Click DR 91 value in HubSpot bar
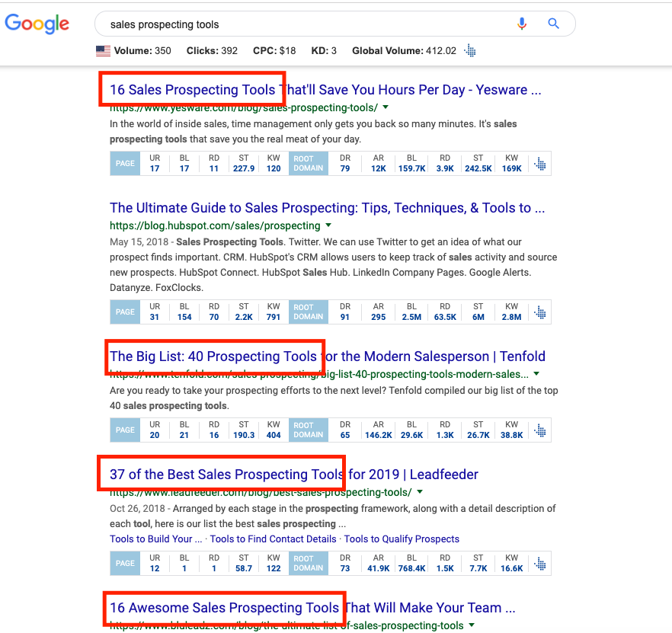672x633 pixels. click(345, 318)
